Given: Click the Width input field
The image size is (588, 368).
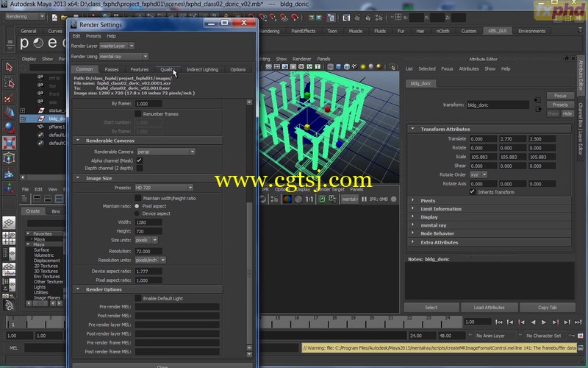Looking at the screenshot, I should pos(148,222).
